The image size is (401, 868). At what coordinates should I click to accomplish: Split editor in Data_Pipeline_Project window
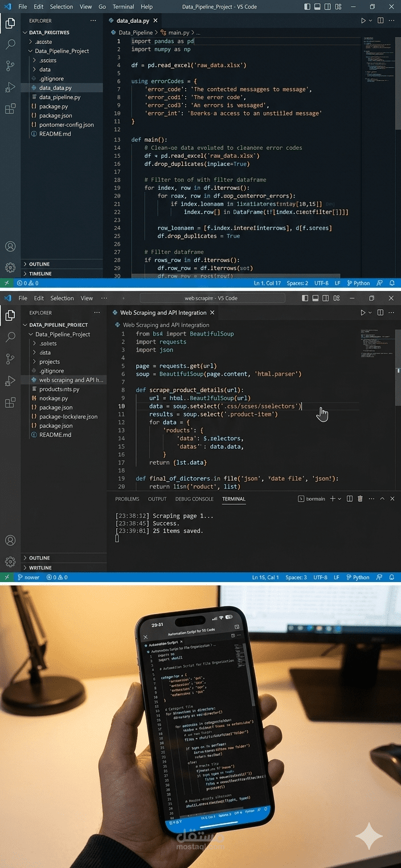tap(381, 21)
